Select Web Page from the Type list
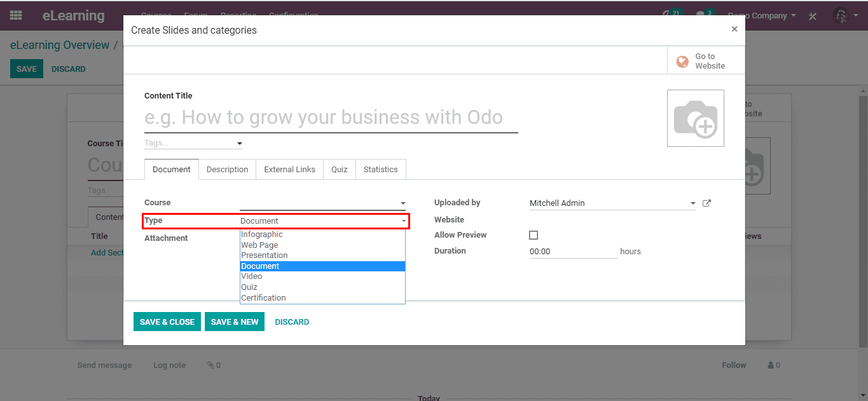 [322, 245]
